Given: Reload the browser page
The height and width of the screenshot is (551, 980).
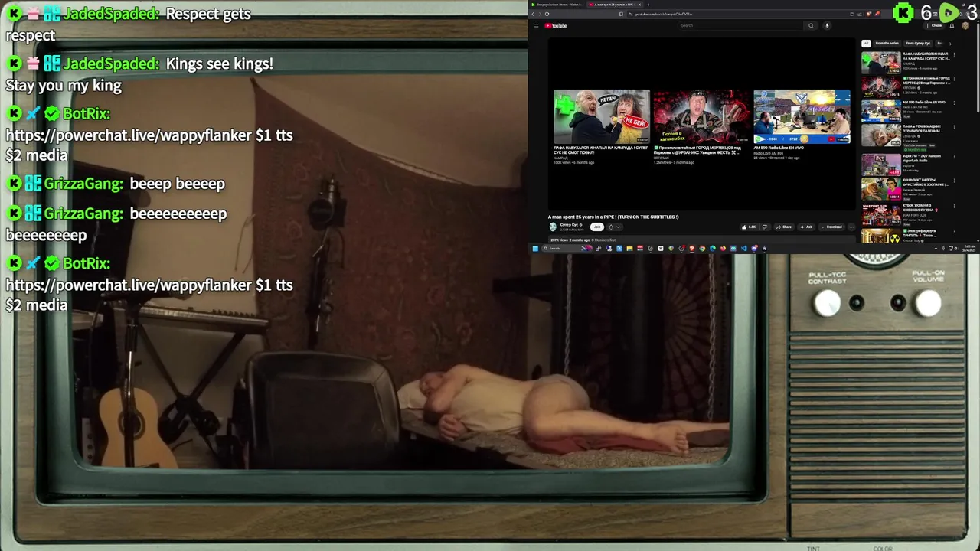Looking at the screenshot, I should (x=547, y=14).
